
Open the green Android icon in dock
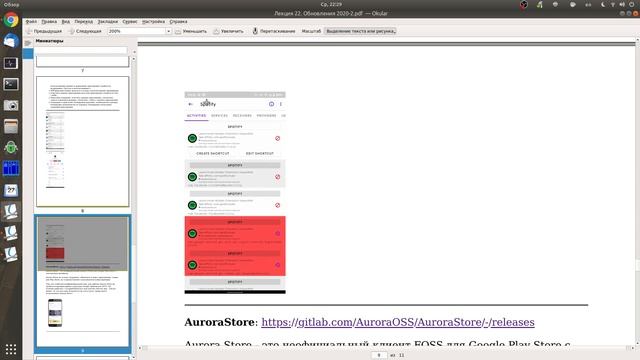11,147
